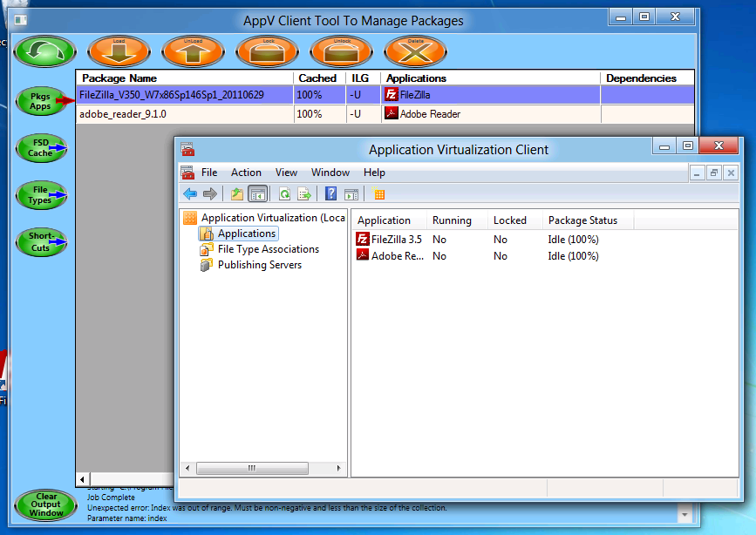The width and height of the screenshot is (756, 535).
Task: Open the Short-Cuts view
Action: (41, 242)
